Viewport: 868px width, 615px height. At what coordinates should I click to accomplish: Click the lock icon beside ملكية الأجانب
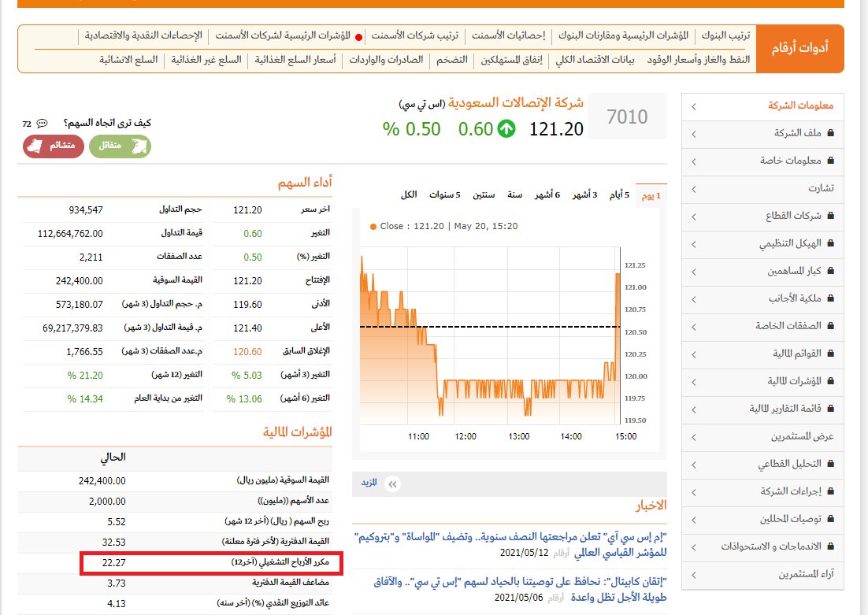pos(830,298)
